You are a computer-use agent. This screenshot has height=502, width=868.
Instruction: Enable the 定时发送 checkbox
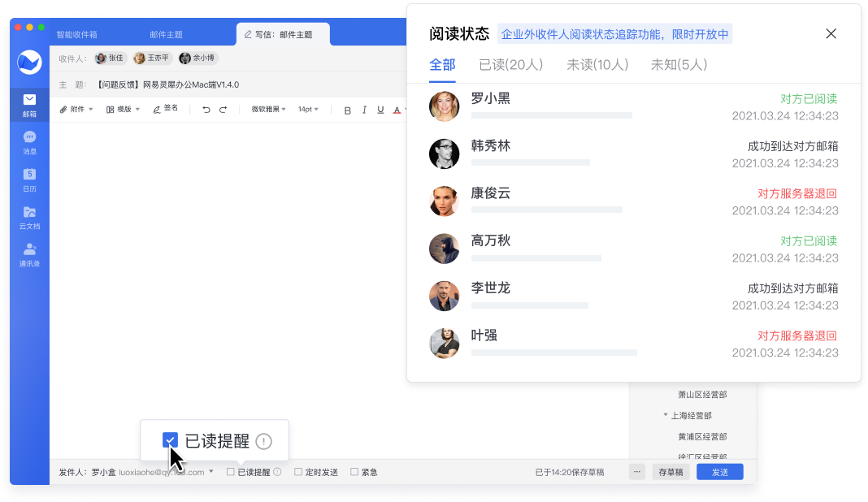(298, 472)
